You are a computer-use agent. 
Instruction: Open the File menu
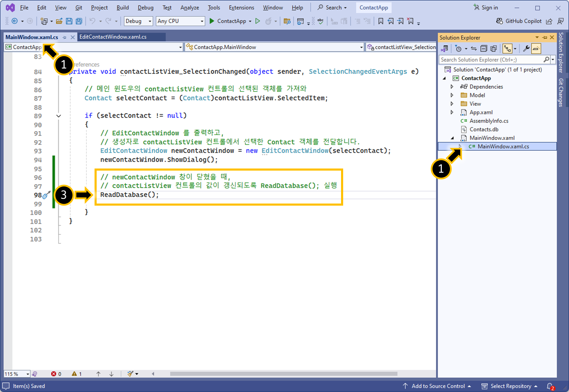click(24, 8)
